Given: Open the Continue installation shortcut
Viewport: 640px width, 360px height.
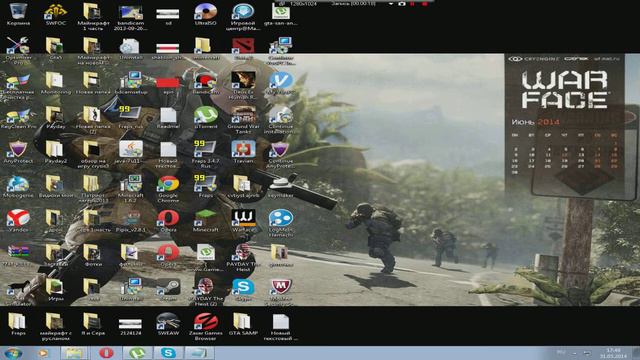Looking at the screenshot, I should point(281,120).
